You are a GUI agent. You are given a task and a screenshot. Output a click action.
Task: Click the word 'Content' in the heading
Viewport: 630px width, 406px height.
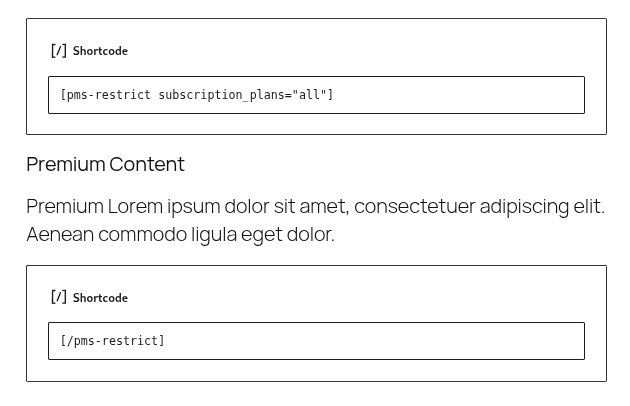pyautogui.click(x=147, y=164)
